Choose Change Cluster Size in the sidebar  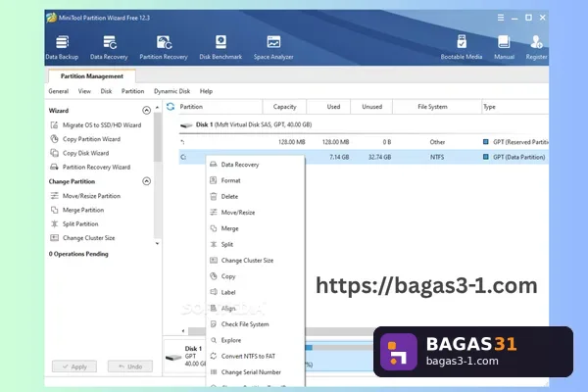click(x=82, y=238)
